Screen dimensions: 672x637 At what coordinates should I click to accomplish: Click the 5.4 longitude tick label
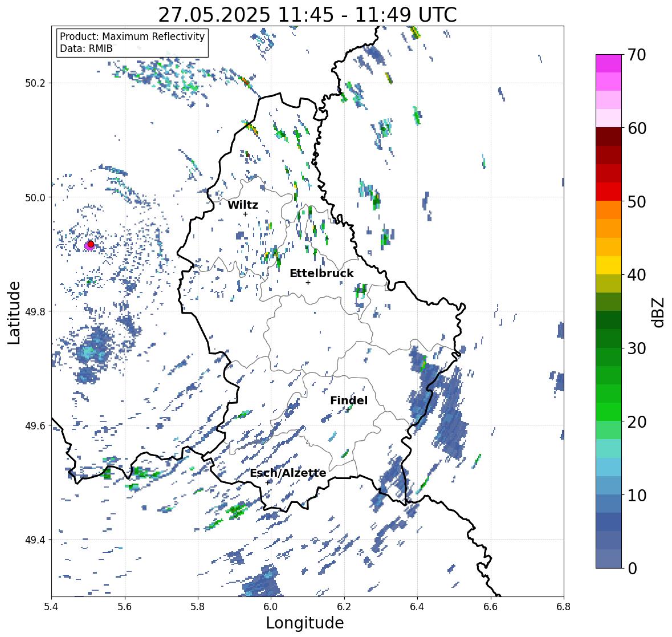pos(51,607)
